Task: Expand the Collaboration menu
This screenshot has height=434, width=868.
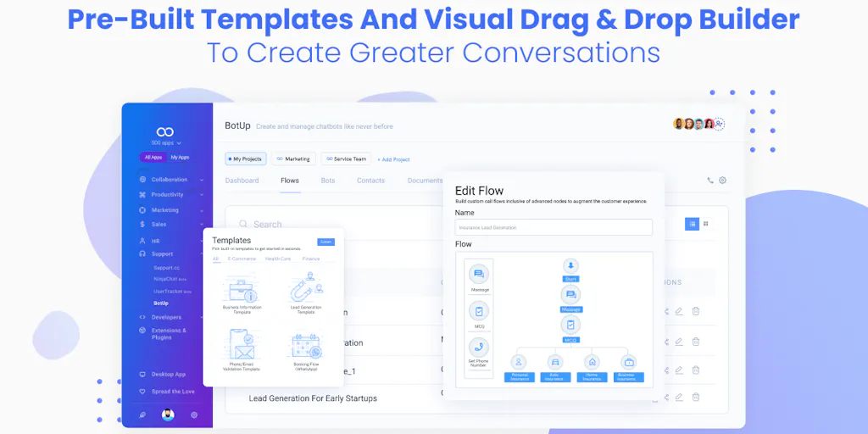Action: click(x=170, y=180)
